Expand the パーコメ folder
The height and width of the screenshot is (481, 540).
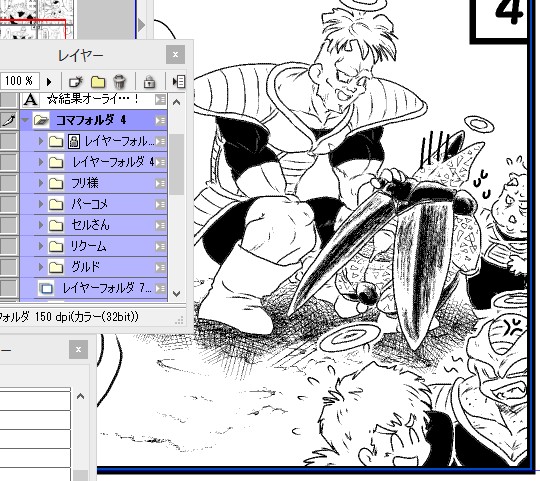click(41, 205)
